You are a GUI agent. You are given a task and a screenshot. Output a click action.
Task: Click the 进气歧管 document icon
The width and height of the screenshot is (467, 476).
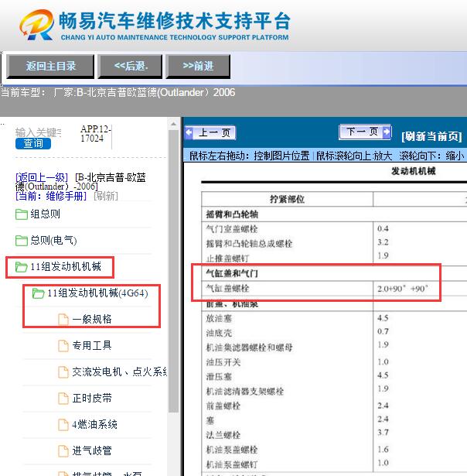coord(63,451)
